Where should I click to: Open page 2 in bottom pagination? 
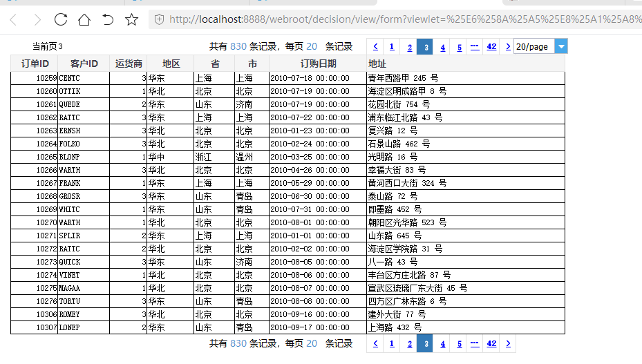[x=409, y=344]
